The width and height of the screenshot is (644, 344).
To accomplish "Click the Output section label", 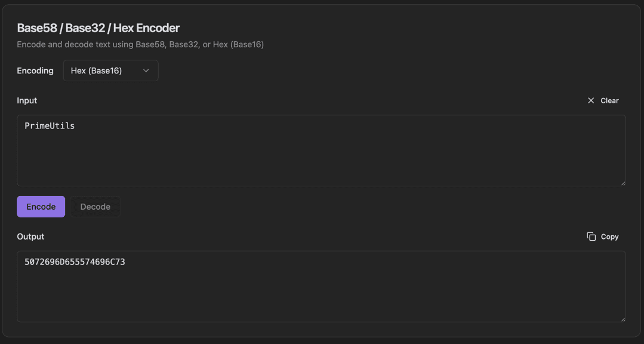I will click(30, 236).
